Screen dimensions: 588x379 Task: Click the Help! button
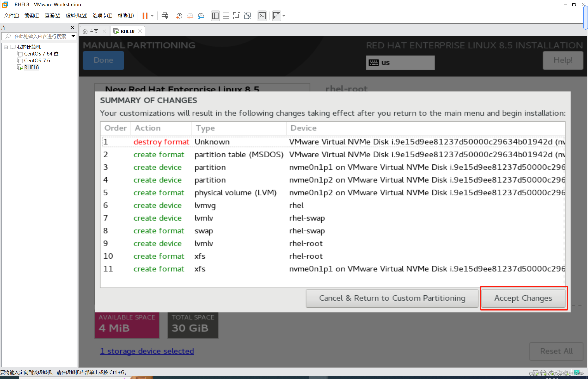pos(563,60)
